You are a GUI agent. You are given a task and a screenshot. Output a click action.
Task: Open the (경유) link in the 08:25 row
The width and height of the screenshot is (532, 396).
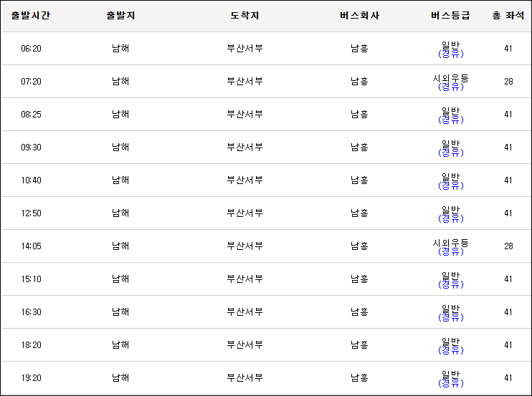tap(450, 120)
